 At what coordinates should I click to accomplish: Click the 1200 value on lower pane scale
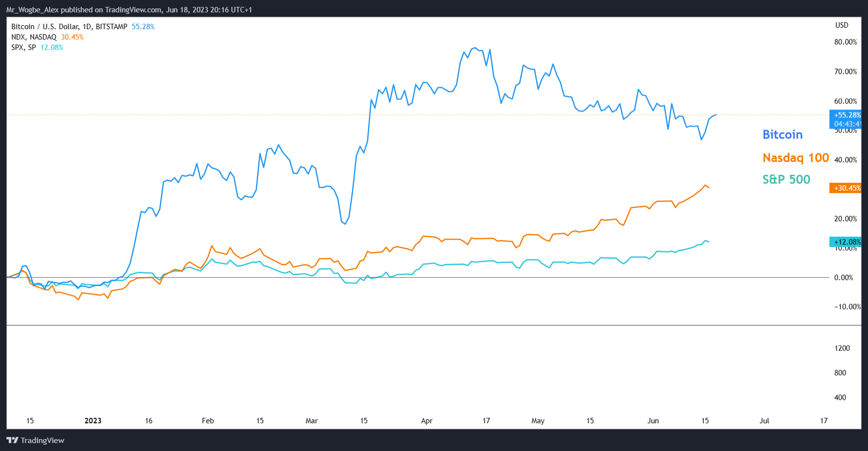pyautogui.click(x=842, y=348)
